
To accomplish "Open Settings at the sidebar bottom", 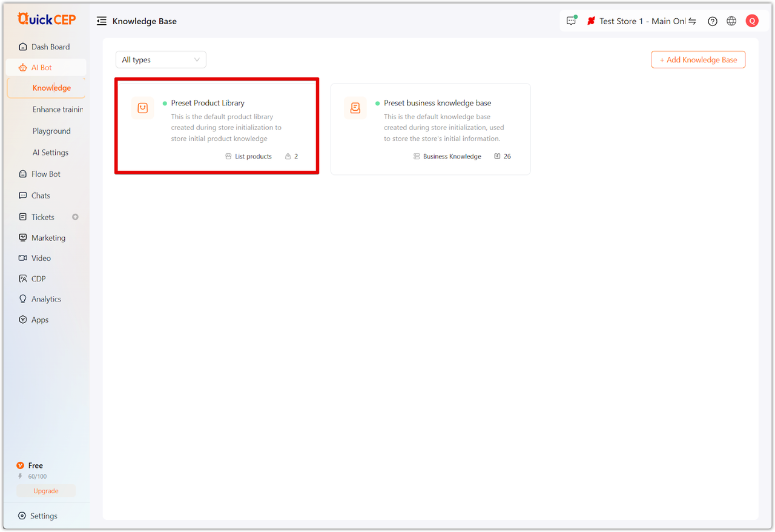I will pyautogui.click(x=44, y=516).
